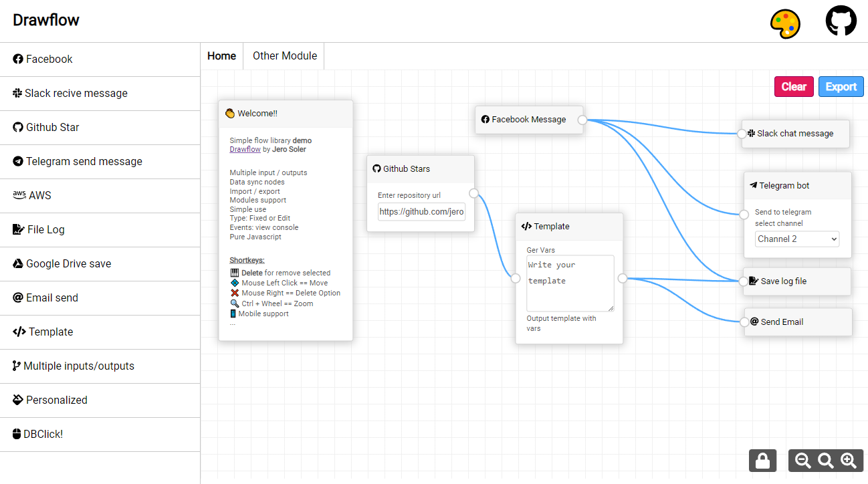
Task: Select Slack recive message in sidebar
Action: pos(100,94)
